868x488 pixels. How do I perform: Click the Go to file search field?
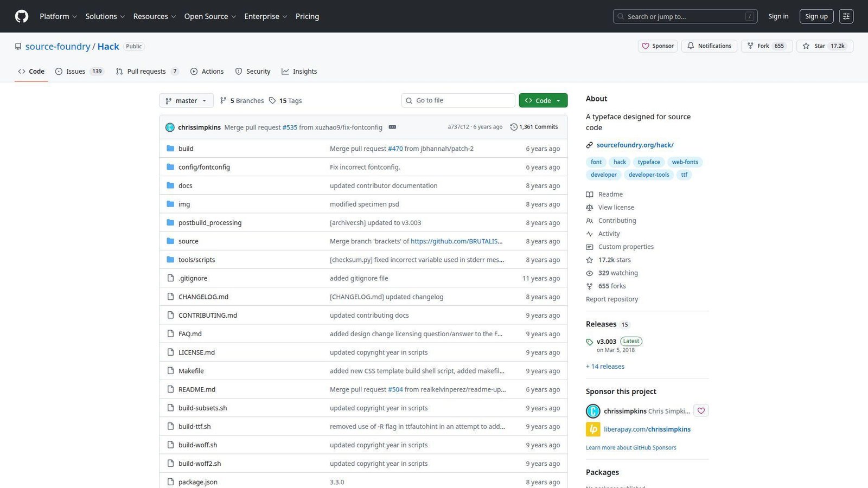click(458, 100)
